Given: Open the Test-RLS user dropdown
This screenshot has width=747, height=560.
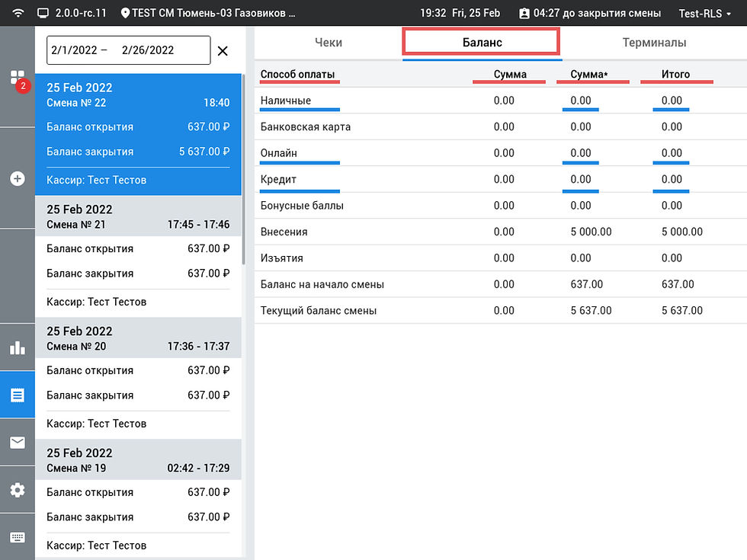Looking at the screenshot, I should point(704,14).
